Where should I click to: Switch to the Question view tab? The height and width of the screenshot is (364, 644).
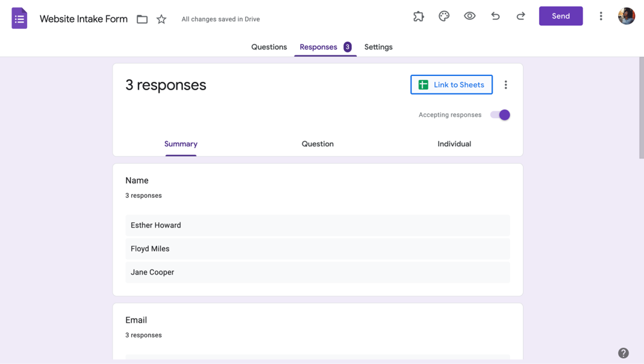pos(317,144)
